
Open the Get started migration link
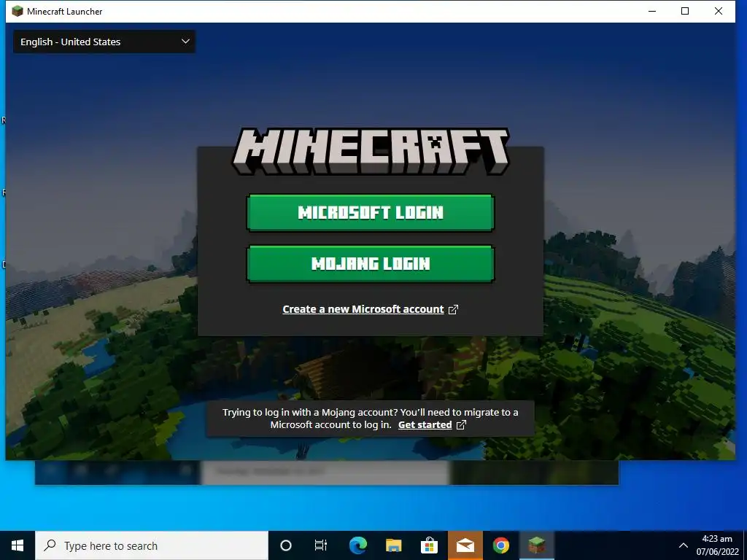click(425, 425)
